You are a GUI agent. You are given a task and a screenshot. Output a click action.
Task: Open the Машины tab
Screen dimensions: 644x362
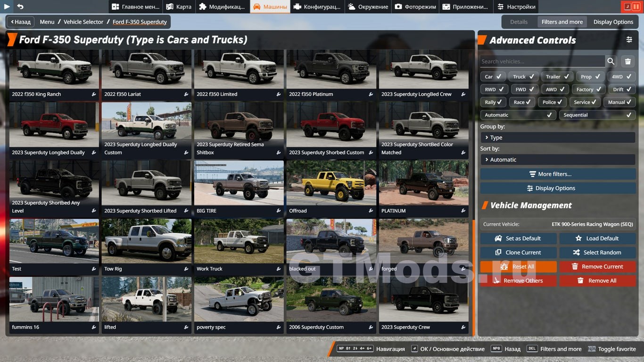270,7
